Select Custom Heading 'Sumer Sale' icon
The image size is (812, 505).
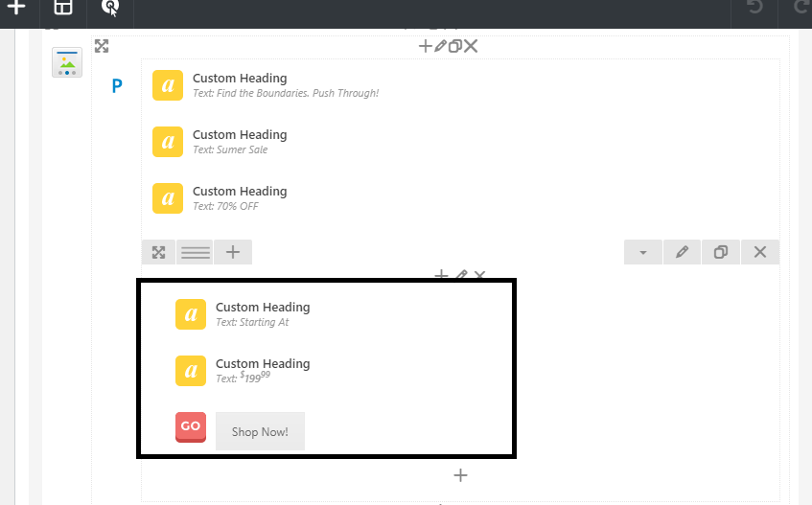coord(167,142)
